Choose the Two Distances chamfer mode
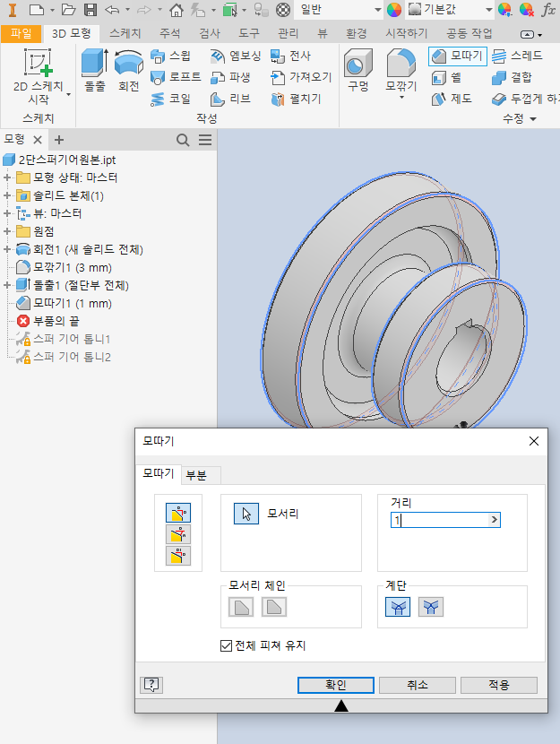This screenshot has height=744, width=560. click(178, 556)
